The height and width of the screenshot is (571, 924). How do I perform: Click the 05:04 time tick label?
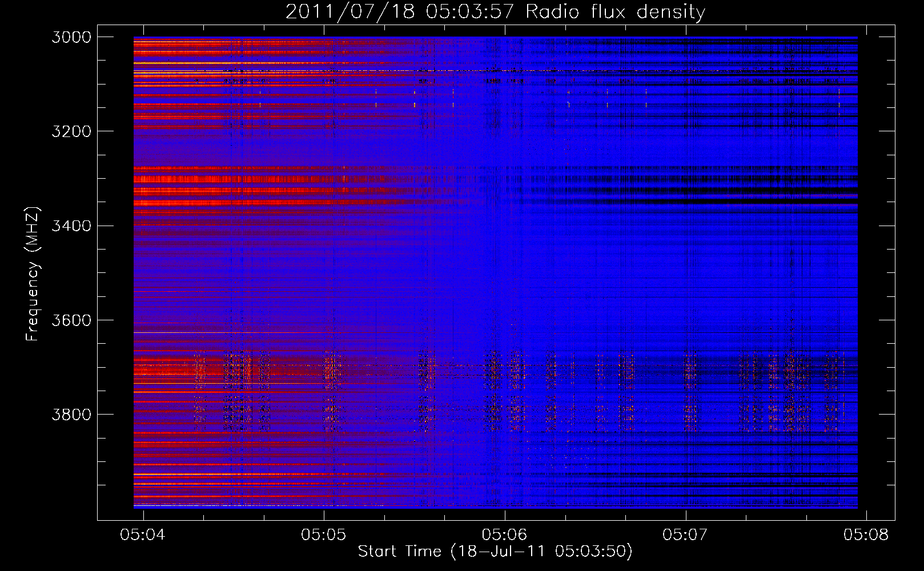pyautogui.click(x=143, y=534)
